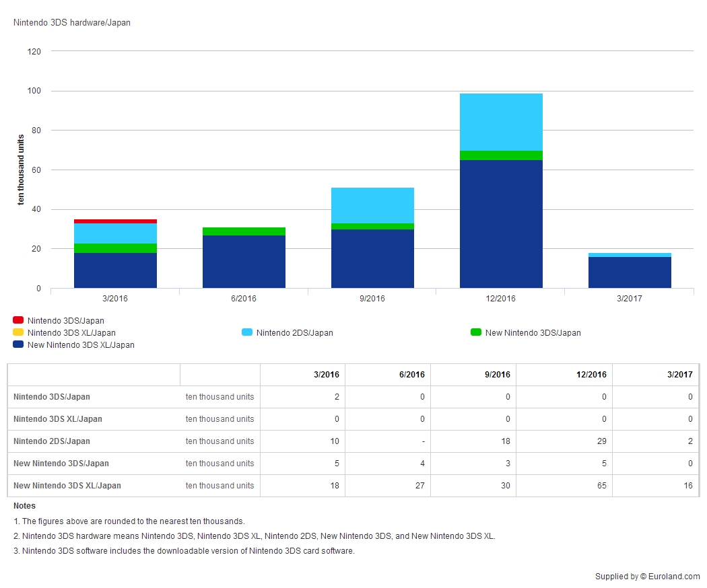
Task: Click value 65 in New Nintendo 3DS XL/Japan row
Action: click(602, 486)
